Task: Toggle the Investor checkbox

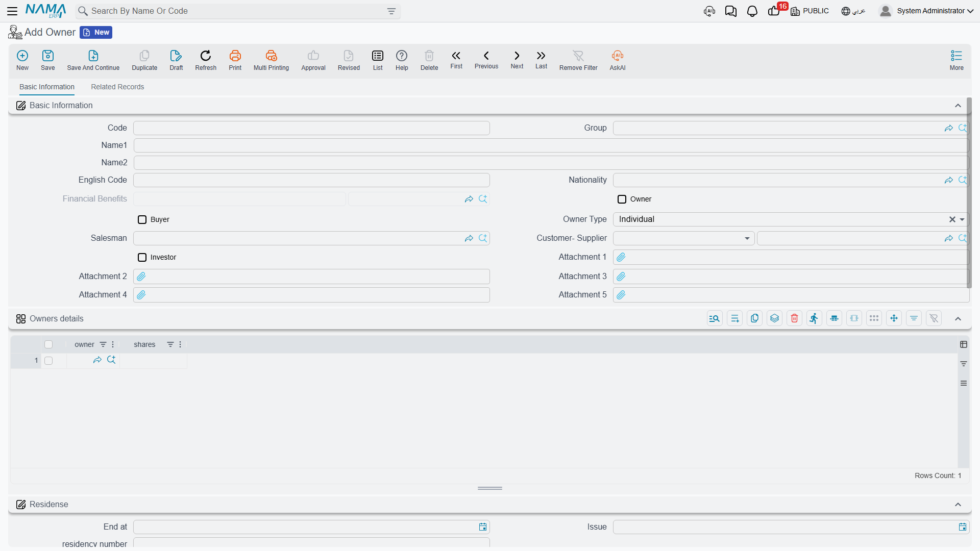Action: (142, 257)
